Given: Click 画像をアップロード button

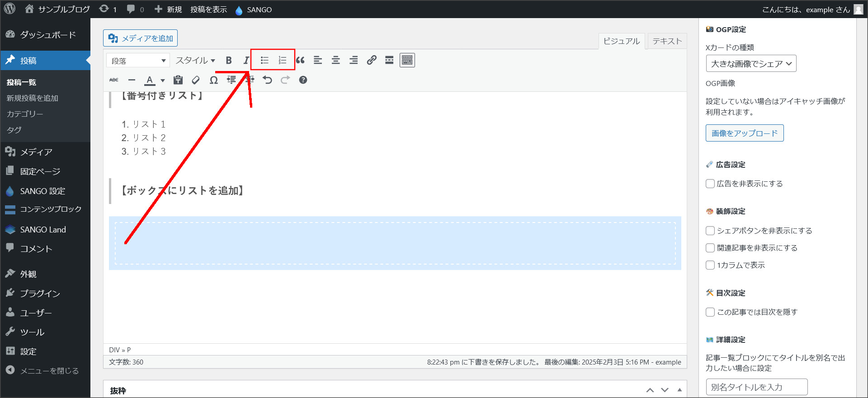Looking at the screenshot, I should pos(745,133).
